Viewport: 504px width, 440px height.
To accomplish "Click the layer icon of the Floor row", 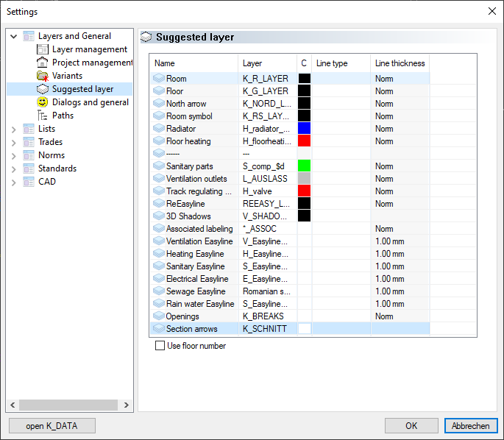I will click(159, 91).
